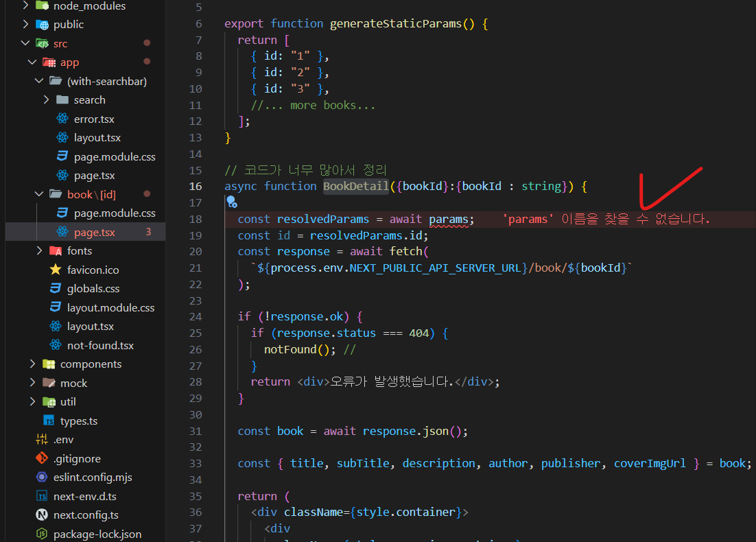This screenshot has width=756, height=542.
Task: Collapse the app folder chevron
Action: click(32, 62)
